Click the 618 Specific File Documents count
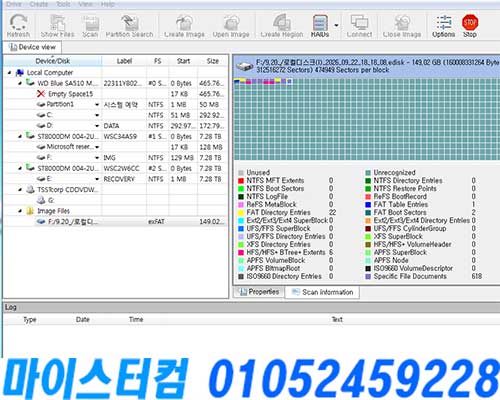Viewport: 500px width, 400px height. point(477,276)
